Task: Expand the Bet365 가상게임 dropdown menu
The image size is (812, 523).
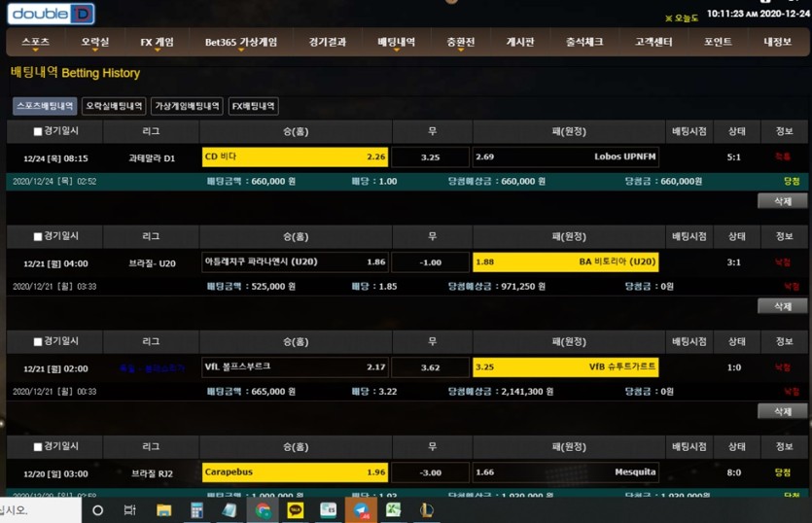Action: [241, 43]
